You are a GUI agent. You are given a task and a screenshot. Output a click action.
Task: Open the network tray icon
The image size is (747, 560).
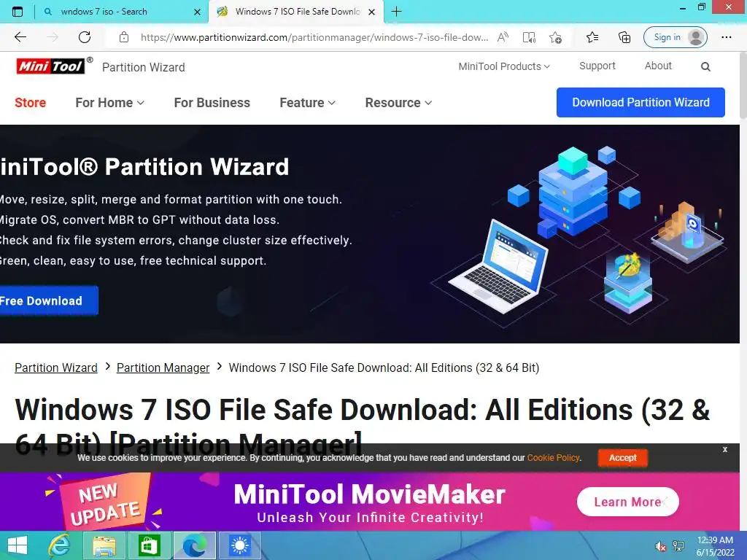[x=678, y=546]
